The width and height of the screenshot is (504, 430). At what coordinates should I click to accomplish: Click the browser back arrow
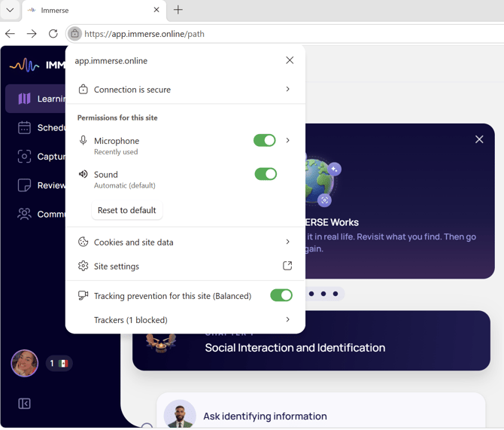pos(11,33)
